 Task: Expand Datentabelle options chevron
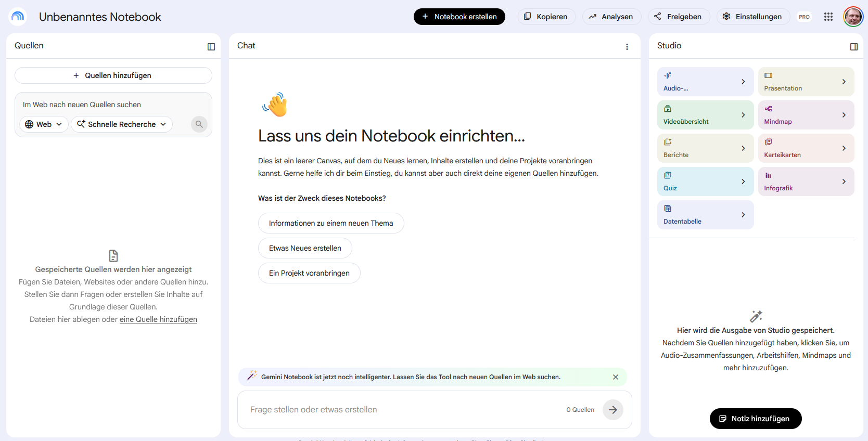coord(743,215)
